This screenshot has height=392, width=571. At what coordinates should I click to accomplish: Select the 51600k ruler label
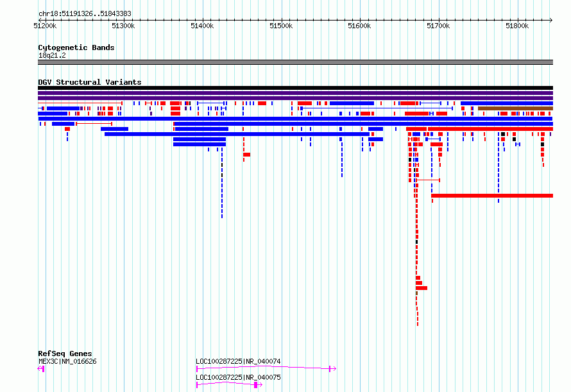click(x=359, y=26)
